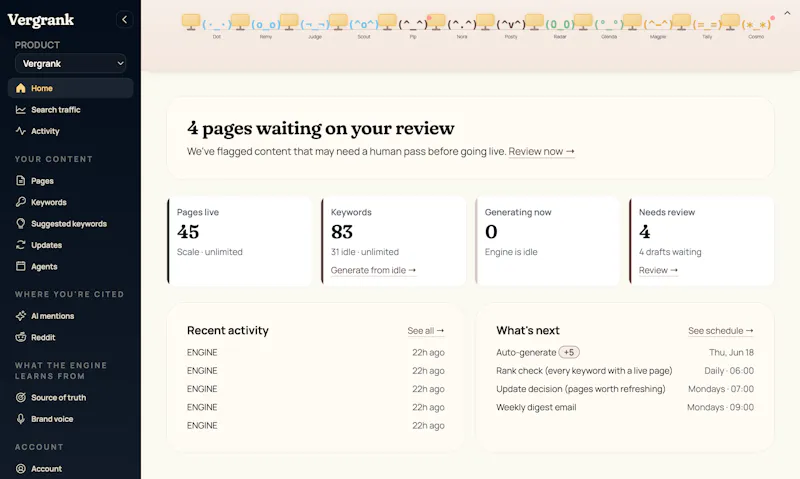Click the Recent activity heading
800x479 pixels.
pos(228,331)
